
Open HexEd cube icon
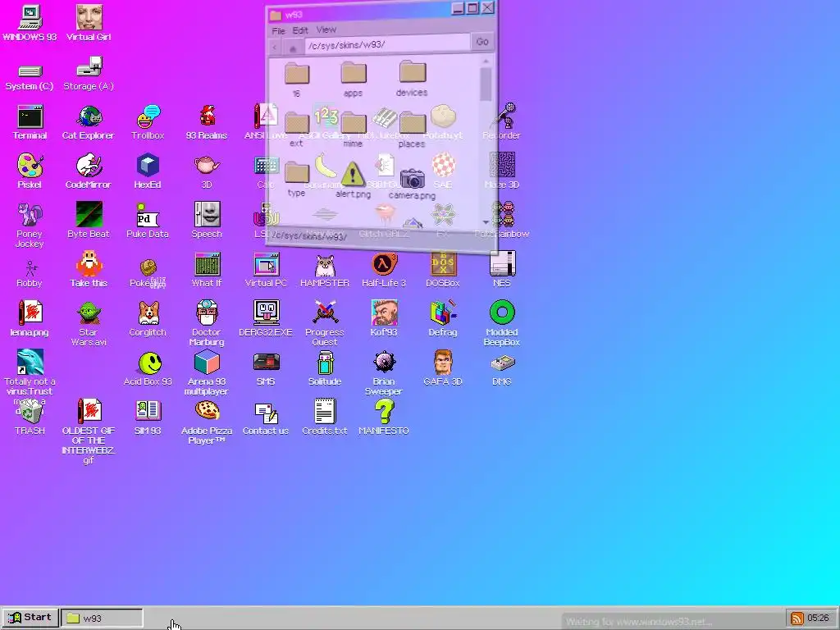click(x=148, y=172)
